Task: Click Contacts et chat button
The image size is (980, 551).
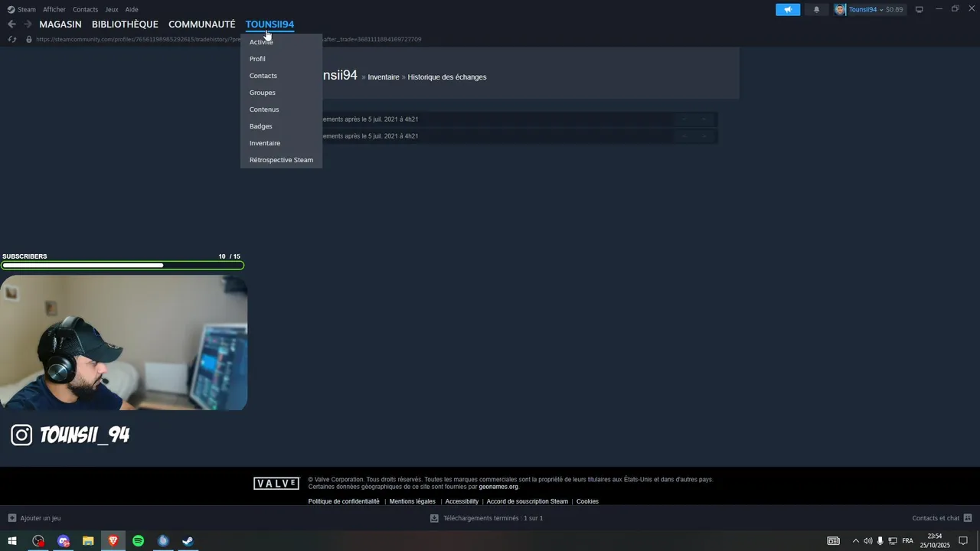Action: (942, 518)
